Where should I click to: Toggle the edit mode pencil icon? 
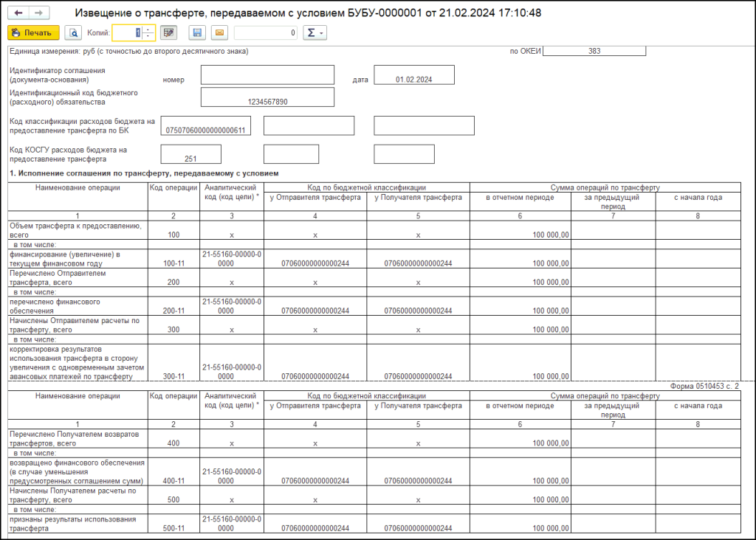(x=169, y=32)
